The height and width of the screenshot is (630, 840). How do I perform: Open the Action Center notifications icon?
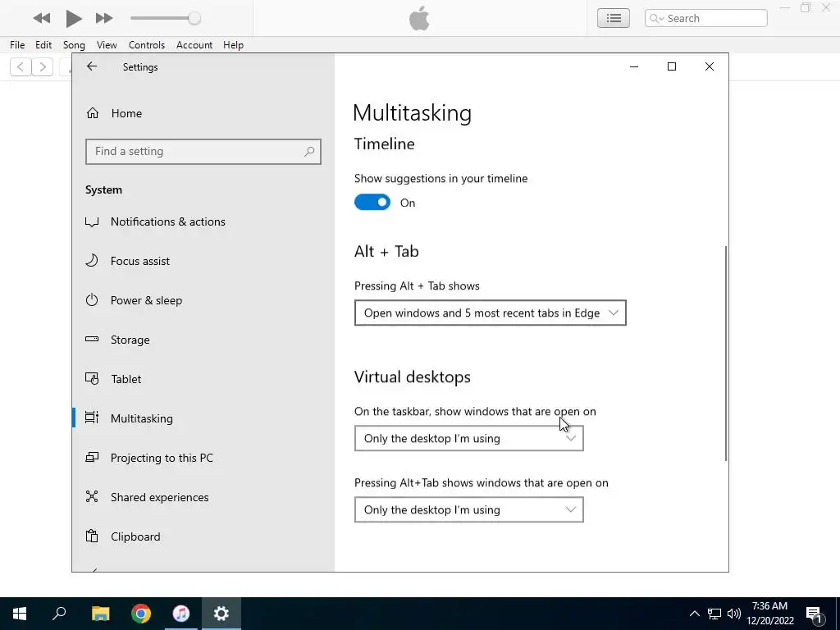pos(814,614)
